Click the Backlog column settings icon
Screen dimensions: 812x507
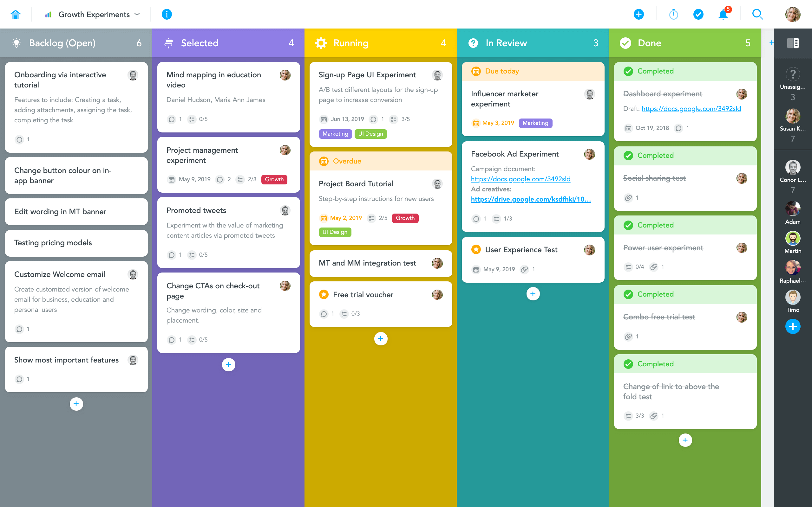tap(16, 43)
